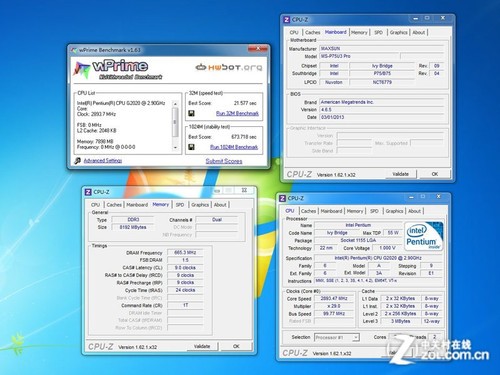
Task: Click the BIOS Brand field American Megatrends Inc.
Action: click(382, 102)
